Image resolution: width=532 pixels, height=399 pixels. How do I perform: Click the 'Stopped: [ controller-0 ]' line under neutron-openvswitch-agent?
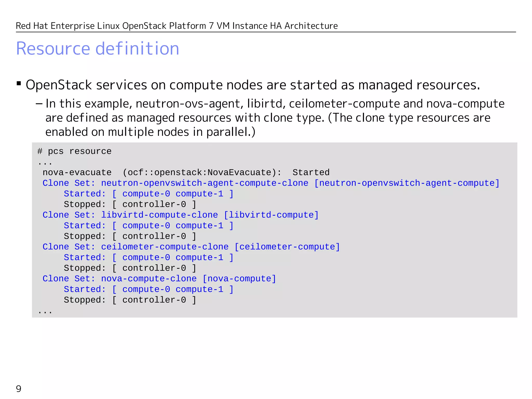coord(130,204)
